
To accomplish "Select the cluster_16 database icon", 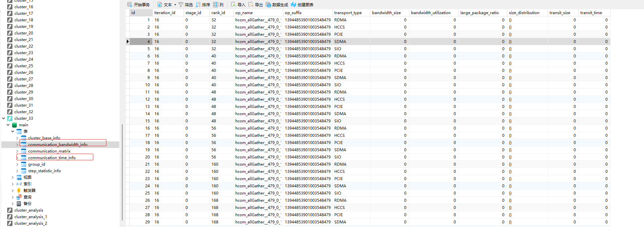I will point(10,7).
